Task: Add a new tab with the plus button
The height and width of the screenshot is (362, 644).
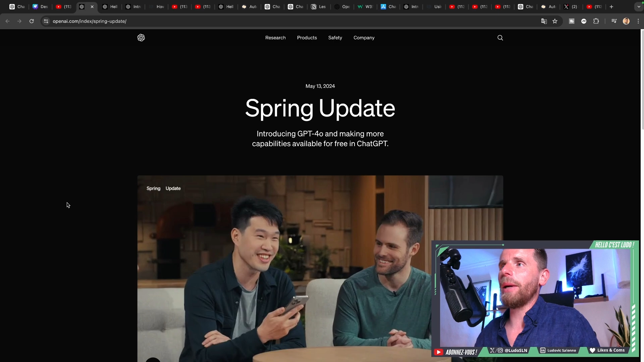Action: click(611, 7)
